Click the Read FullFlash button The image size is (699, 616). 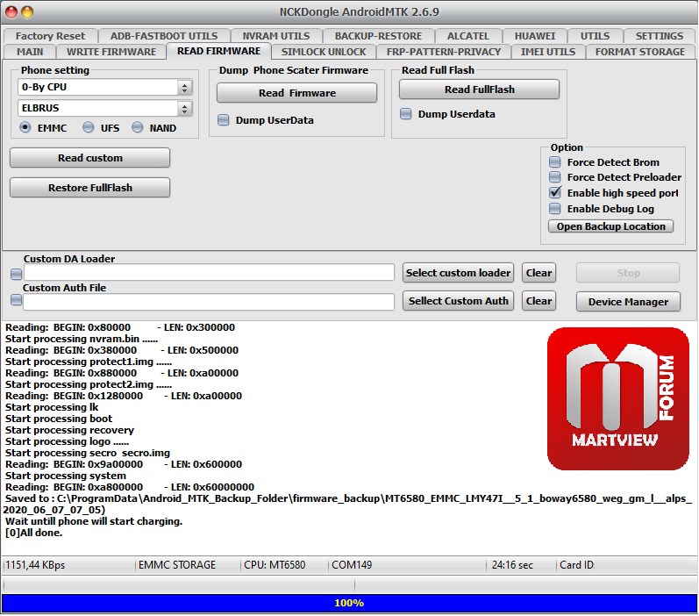tap(479, 90)
